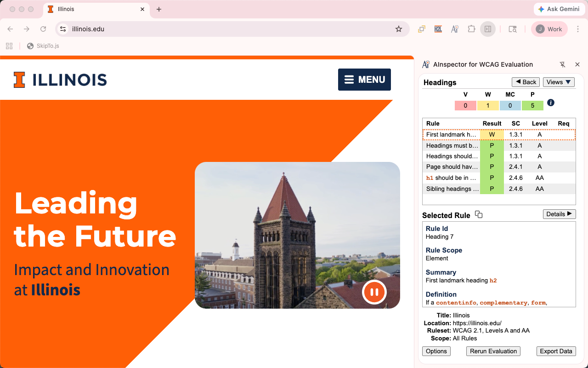The image size is (588, 368).
Task: Click the Manual Checks count cell
Action: click(510, 105)
